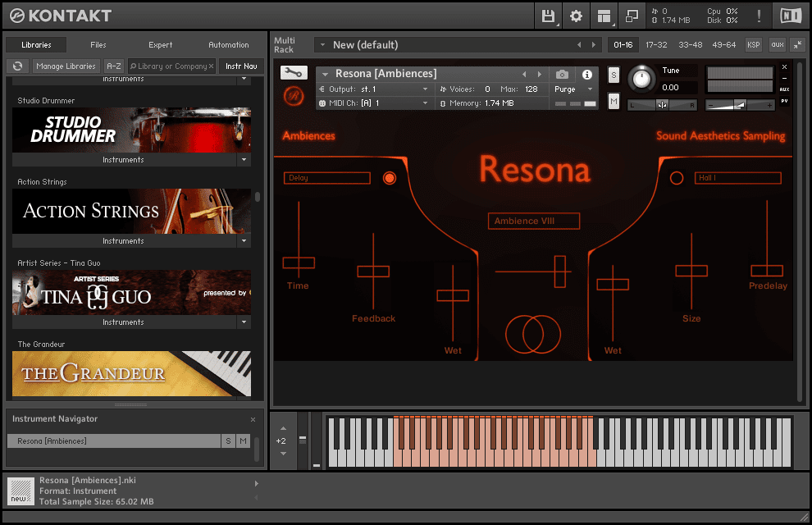
Task: Click the instrument pan slider
Action: tap(662, 105)
